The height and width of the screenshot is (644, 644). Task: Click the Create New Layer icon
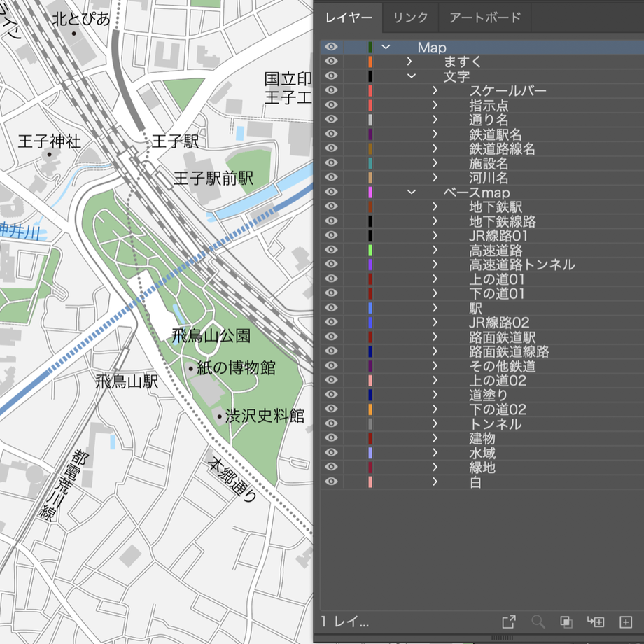pos(626,622)
